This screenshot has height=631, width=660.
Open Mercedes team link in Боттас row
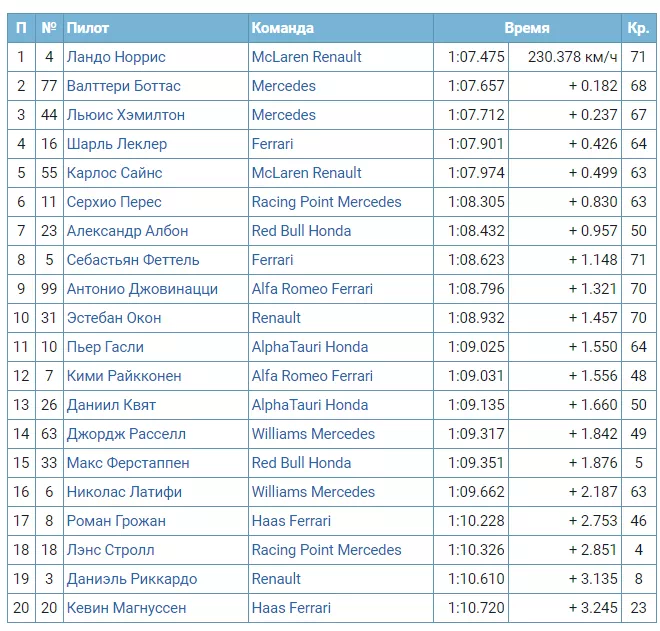pos(284,86)
